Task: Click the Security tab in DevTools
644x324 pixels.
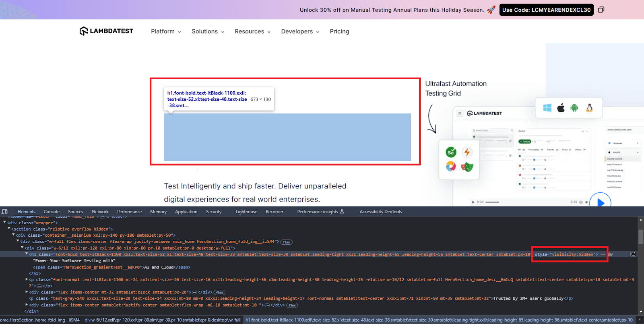Action: 214,212
